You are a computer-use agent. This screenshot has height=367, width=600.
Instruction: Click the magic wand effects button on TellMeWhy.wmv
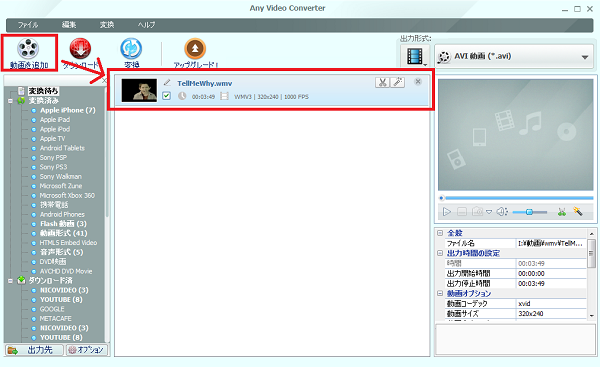pos(398,82)
